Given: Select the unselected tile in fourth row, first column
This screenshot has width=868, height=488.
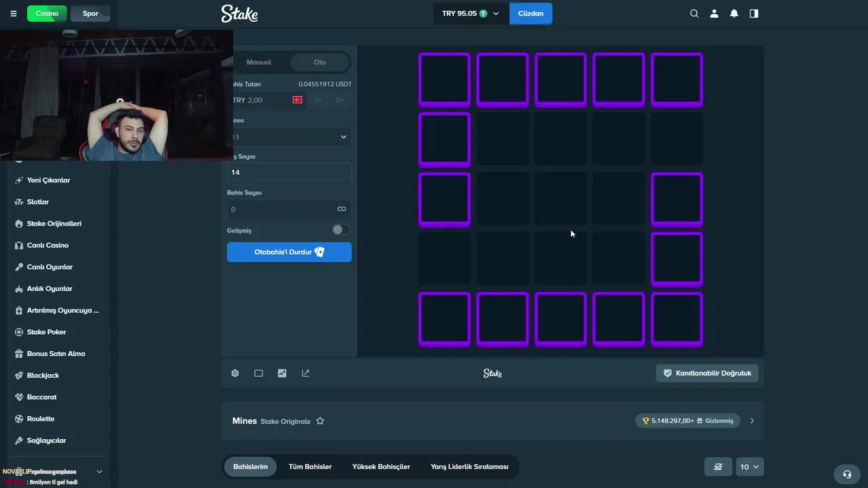Looking at the screenshot, I should coord(444,259).
